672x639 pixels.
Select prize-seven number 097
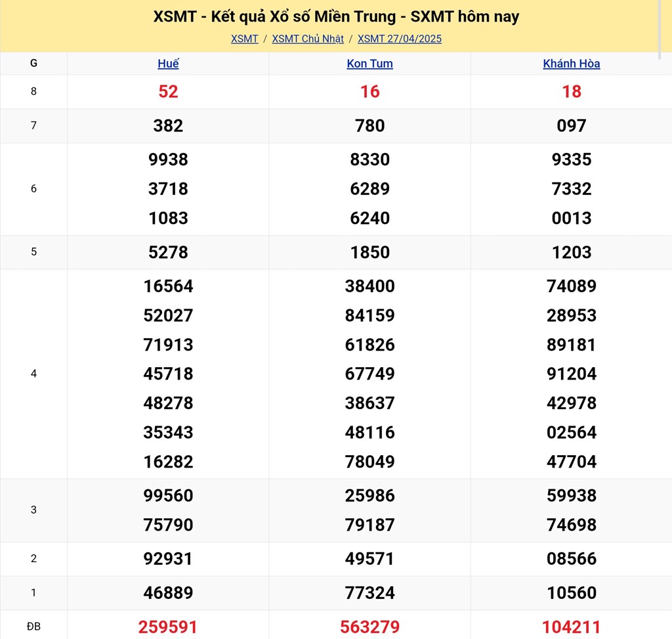(x=571, y=126)
